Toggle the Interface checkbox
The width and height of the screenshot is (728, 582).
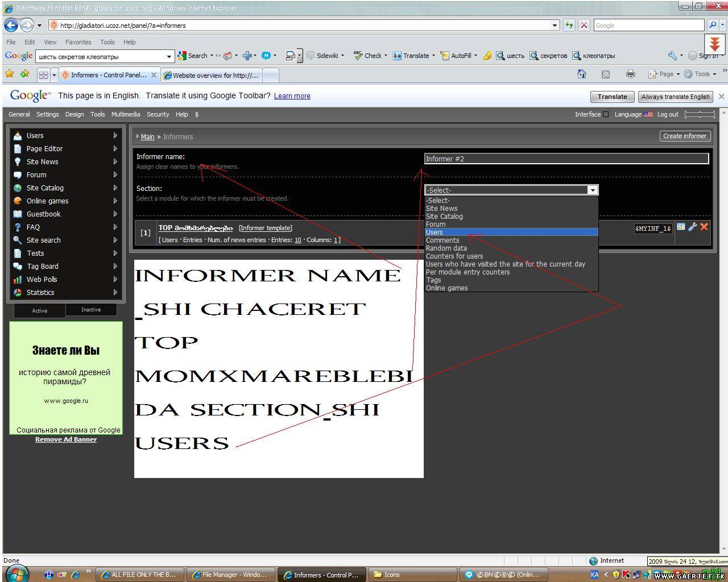coord(606,114)
